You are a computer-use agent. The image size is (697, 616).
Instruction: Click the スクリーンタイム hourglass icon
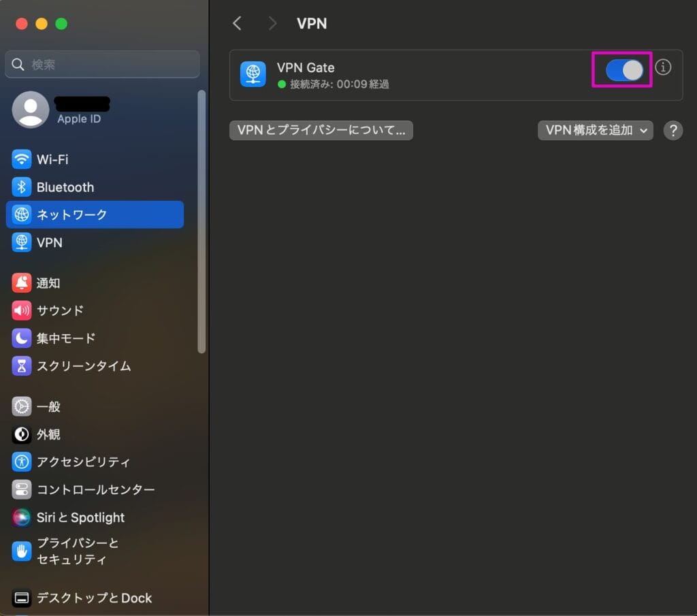tap(21, 366)
